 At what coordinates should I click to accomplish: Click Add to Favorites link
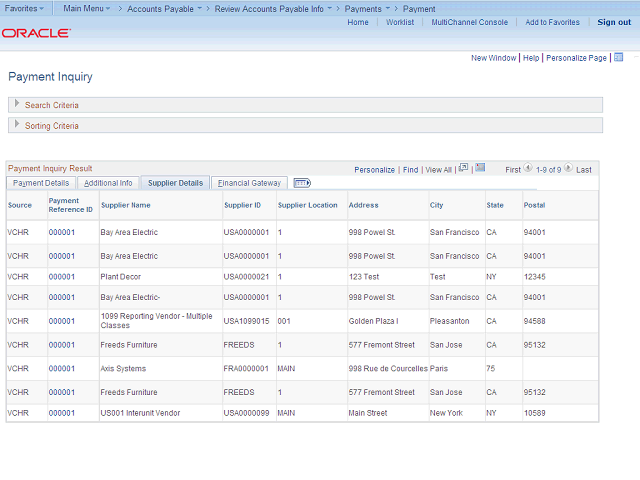click(552, 22)
